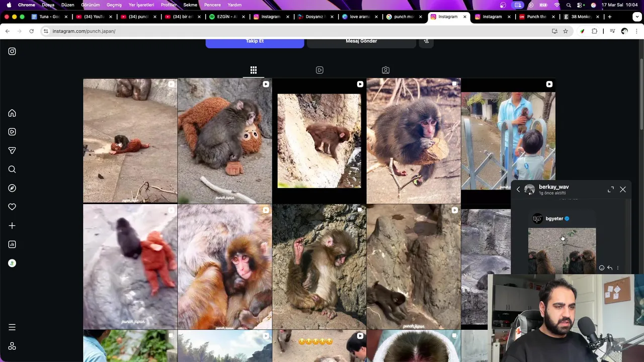
Task: Open macOS Control Center icon
Action: coord(581,5)
